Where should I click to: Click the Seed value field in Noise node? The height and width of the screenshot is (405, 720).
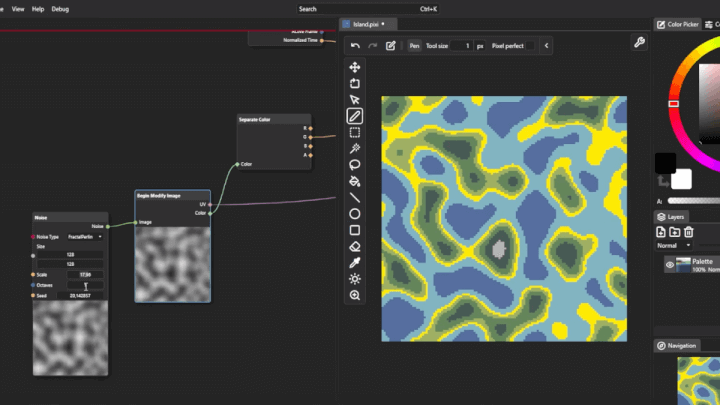[x=80, y=296]
